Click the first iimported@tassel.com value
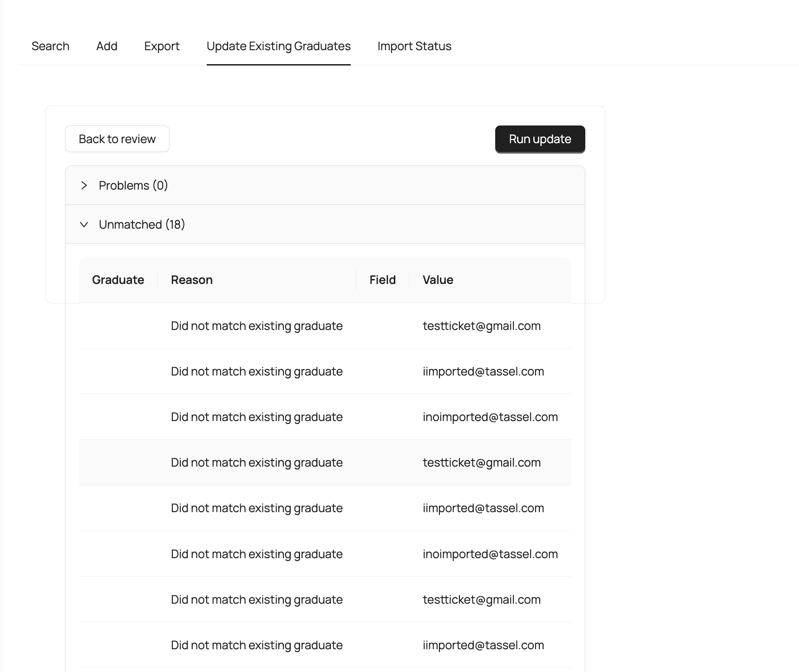The image size is (799, 672). click(483, 371)
